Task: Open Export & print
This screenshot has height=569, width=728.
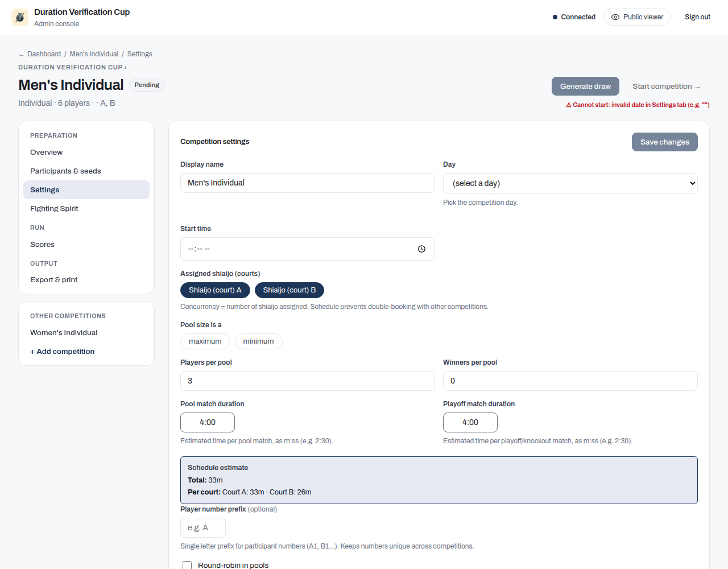Action: 86,280
